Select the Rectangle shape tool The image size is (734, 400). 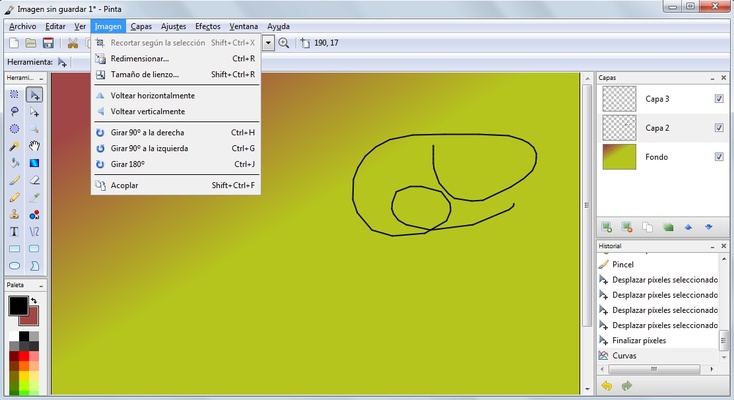pos(15,249)
